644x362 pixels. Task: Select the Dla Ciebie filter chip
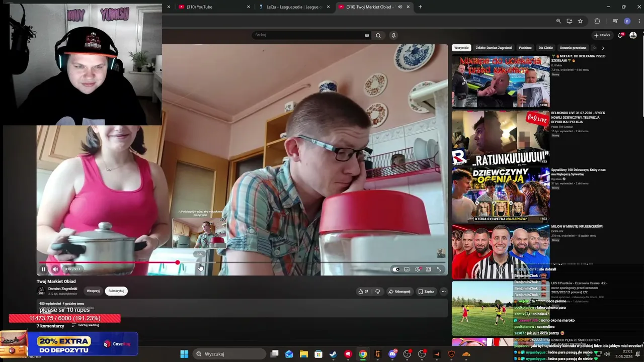[545, 48]
